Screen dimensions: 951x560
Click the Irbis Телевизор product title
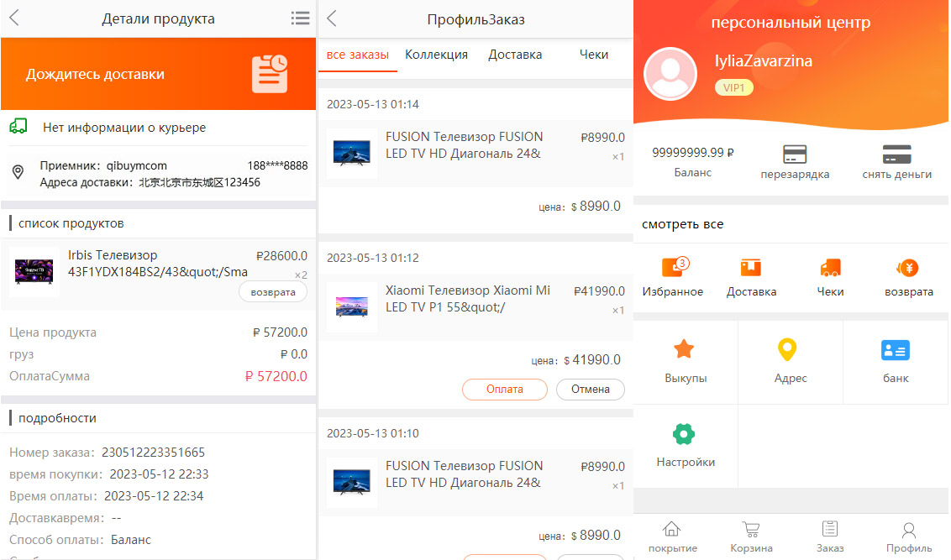coord(158,264)
